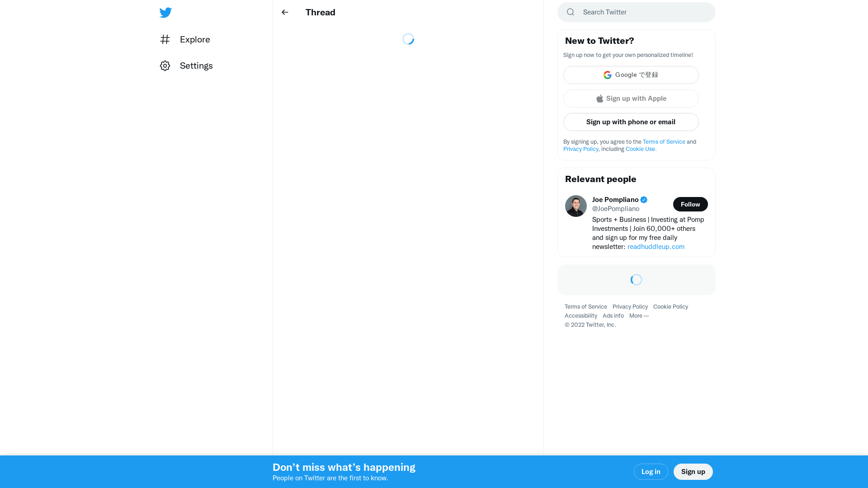View the Cookie Use policy
The height and width of the screenshot is (488, 868).
tap(640, 149)
